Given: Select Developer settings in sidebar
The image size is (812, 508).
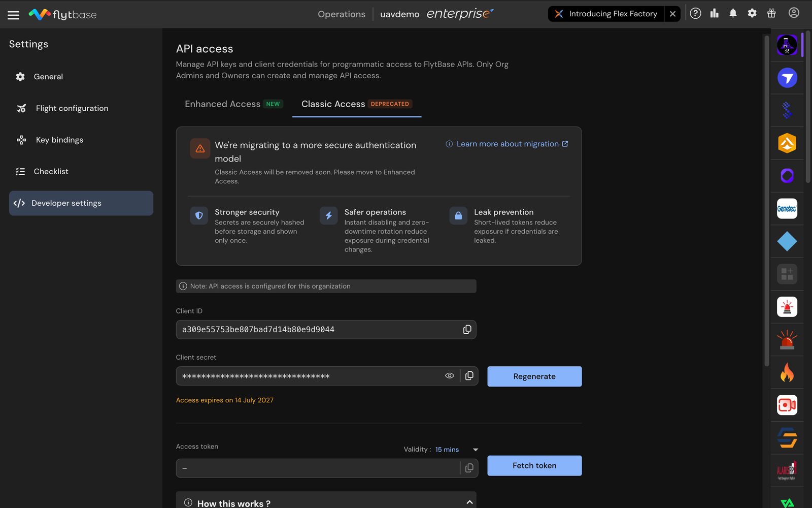Looking at the screenshot, I should (x=81, y=203).
